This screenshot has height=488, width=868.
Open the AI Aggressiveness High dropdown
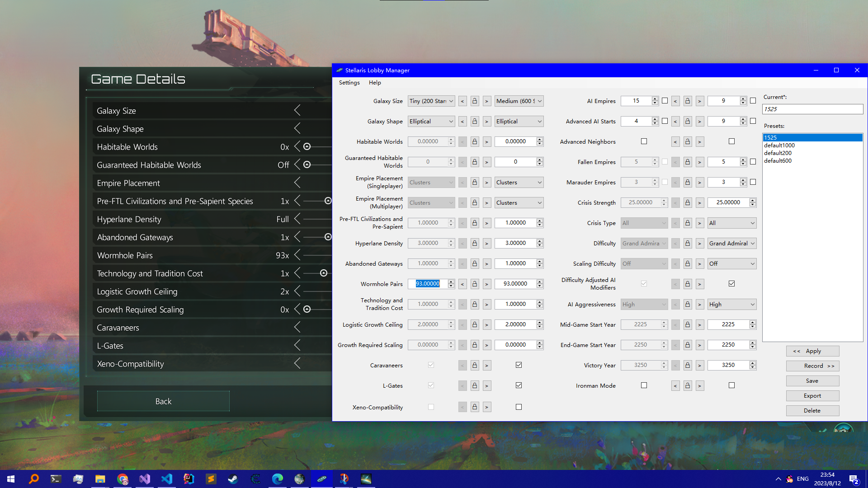click(731, 304)
